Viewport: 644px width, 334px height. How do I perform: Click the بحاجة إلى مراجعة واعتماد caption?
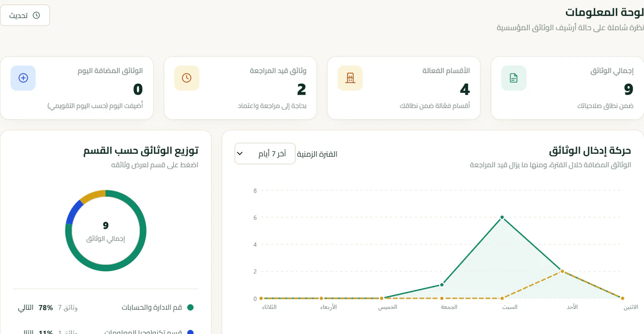(x=272, y=106)
